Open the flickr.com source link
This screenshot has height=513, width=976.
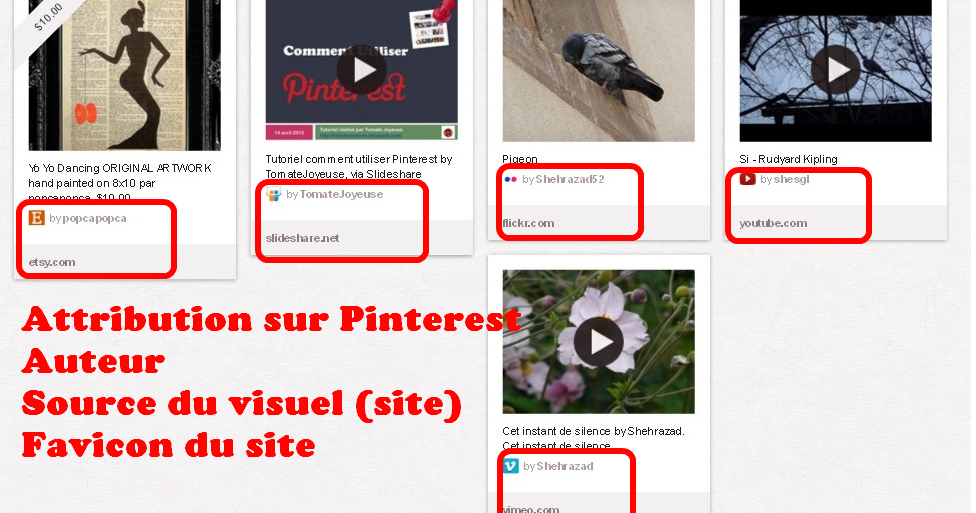(528, 223)
